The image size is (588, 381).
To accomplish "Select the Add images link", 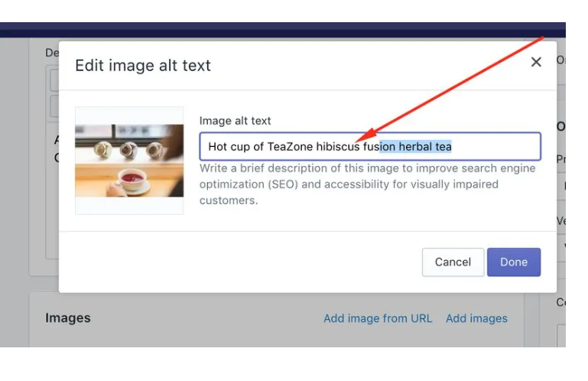I will 476,318.
